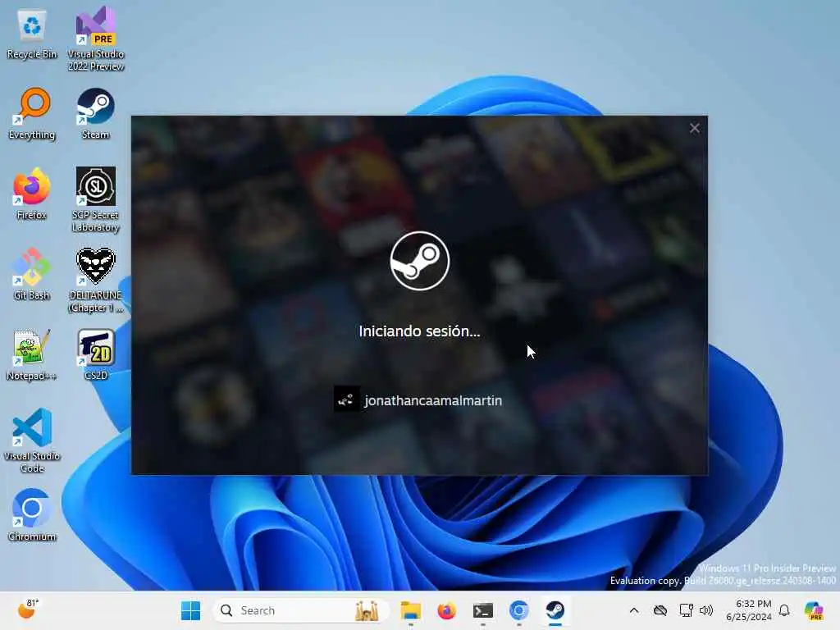
Task: Open the Copilot preview icon
Action: pyautogui.click(x=813, y=610)
